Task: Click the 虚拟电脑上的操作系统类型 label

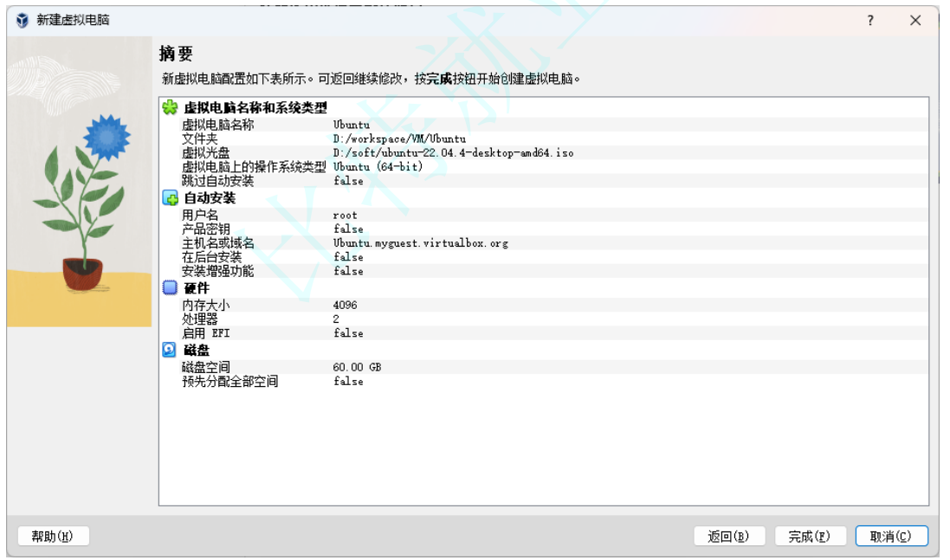Action: tap(254, 166)
